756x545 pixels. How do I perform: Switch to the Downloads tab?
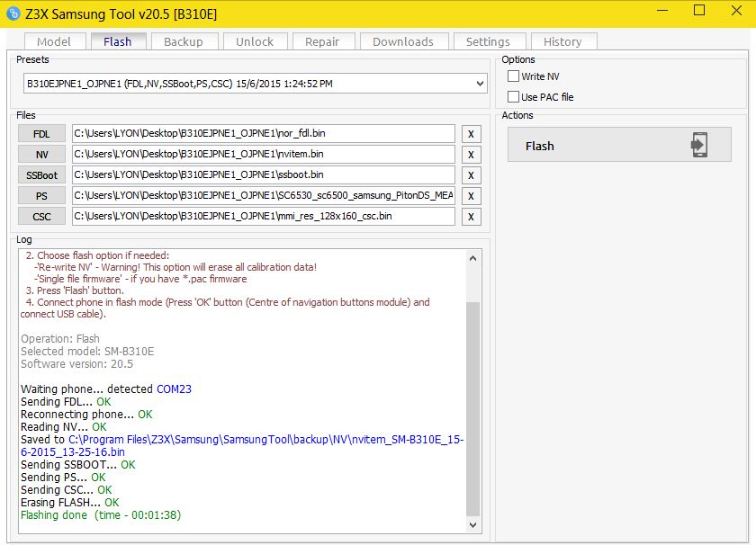tap(403, 41)
